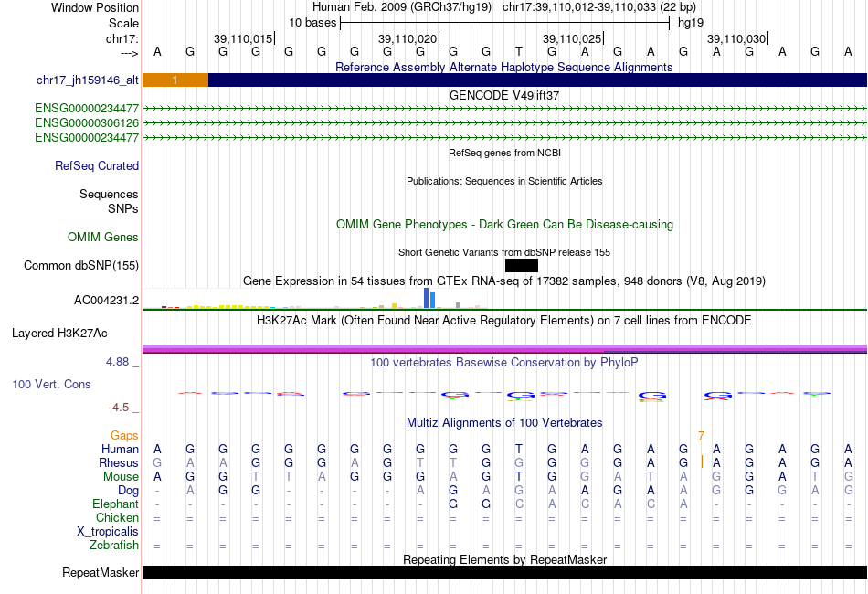
Task: Select the Dog alignment row label
Action: pyautogui.click(x=129, y=491)
